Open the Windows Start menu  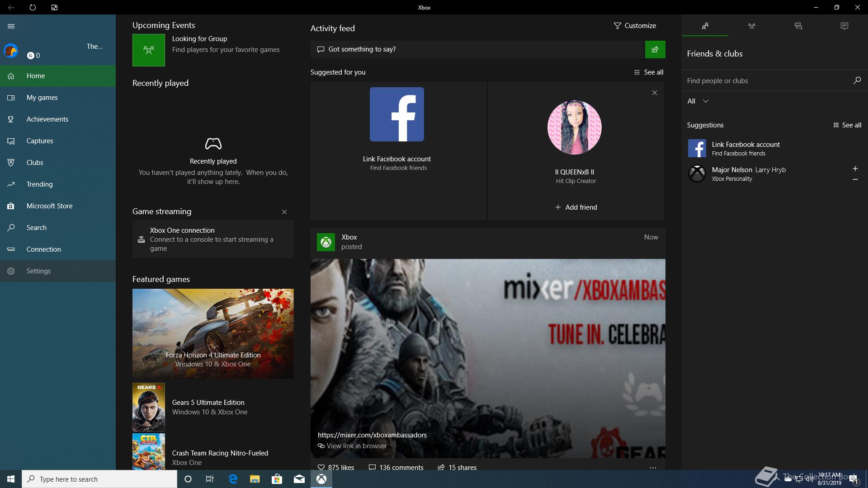pyautogui.click(x=11, y=479)
